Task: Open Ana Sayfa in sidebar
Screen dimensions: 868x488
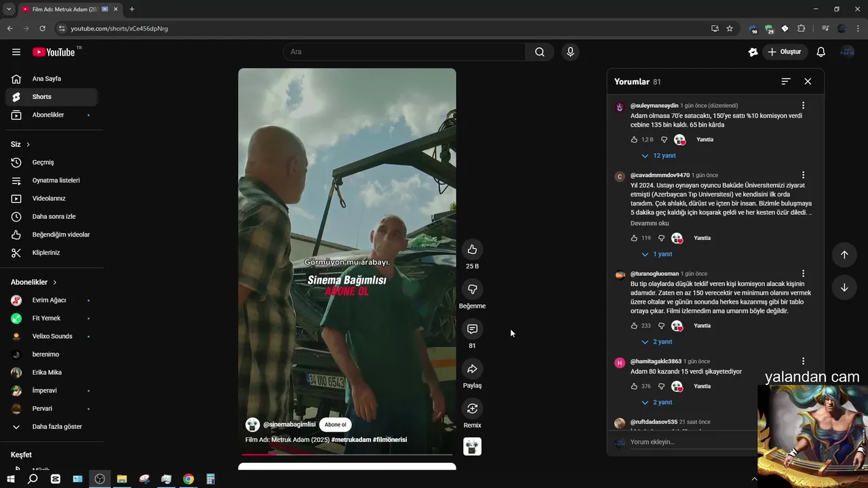Action: [52, 79]
